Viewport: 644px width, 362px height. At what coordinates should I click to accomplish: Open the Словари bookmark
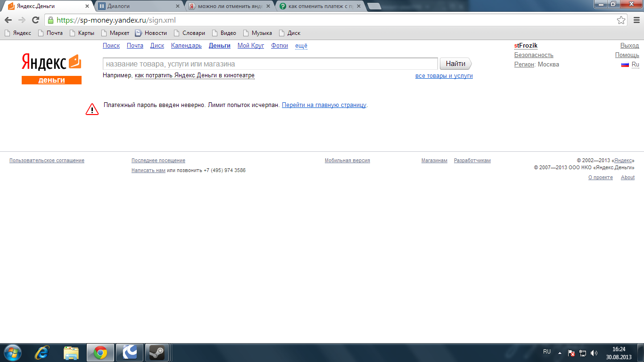(x=190, y=33)
